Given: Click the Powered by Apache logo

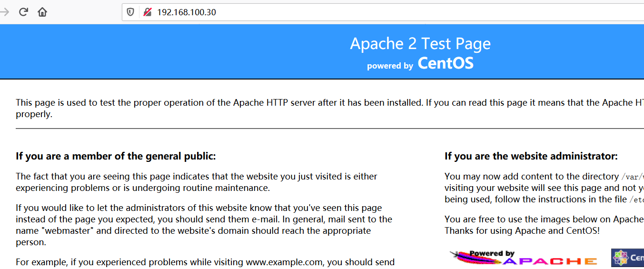Looking at the screenshot, I should [524, 258].
